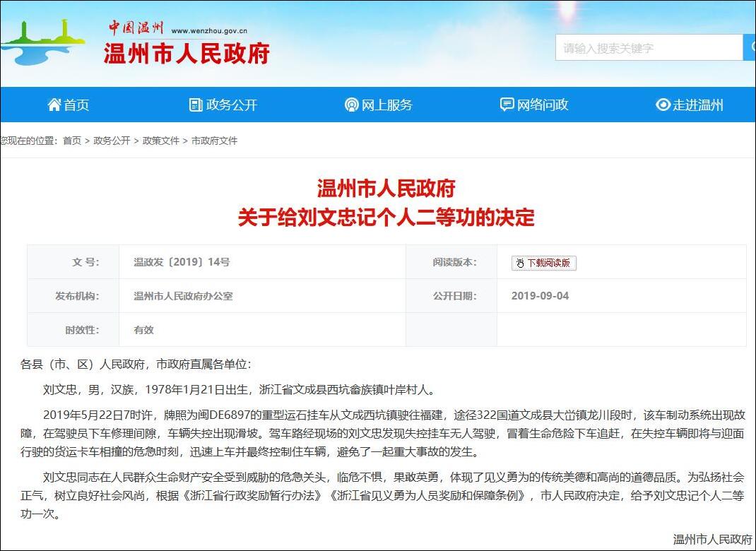The height and width of the screenshot is (551, 756).
Task: Click the www.wenzhou.gov.cn site address
Action: [209, 31]
